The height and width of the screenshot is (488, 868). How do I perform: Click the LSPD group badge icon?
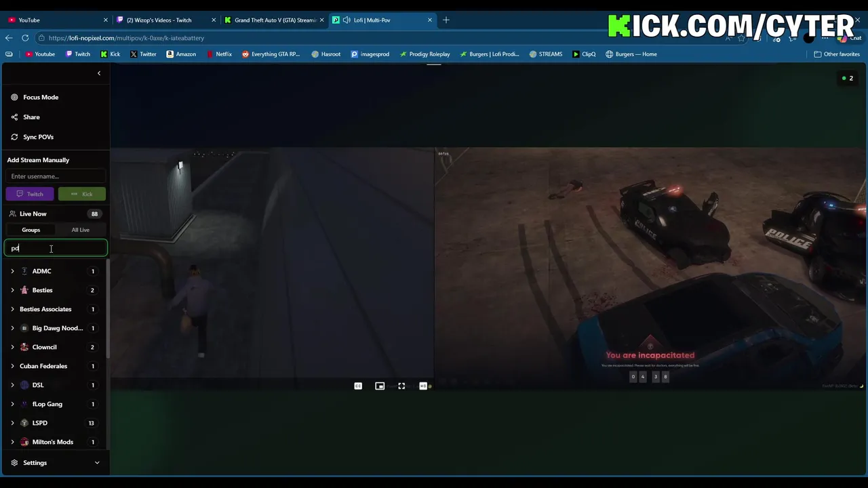[x=24, y=423]
